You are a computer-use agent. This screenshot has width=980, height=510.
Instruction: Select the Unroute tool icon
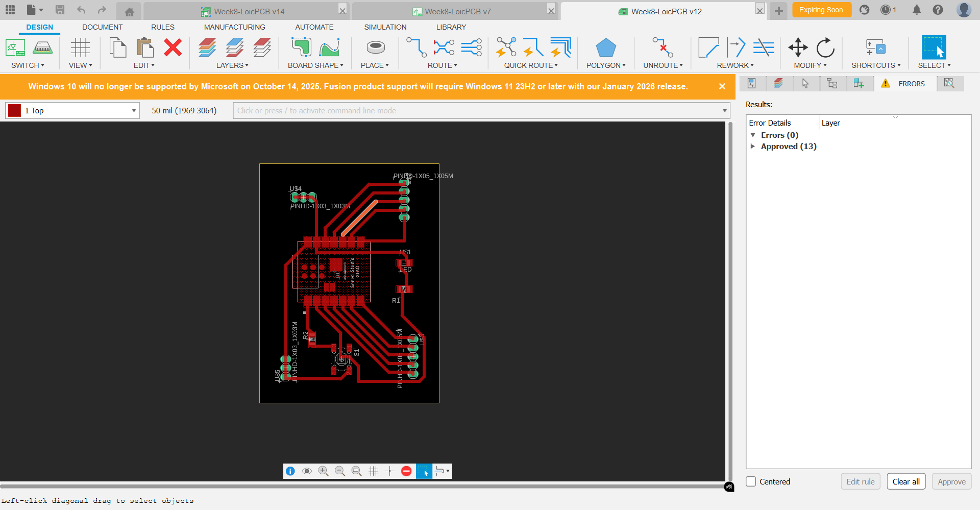pos(663,47)
